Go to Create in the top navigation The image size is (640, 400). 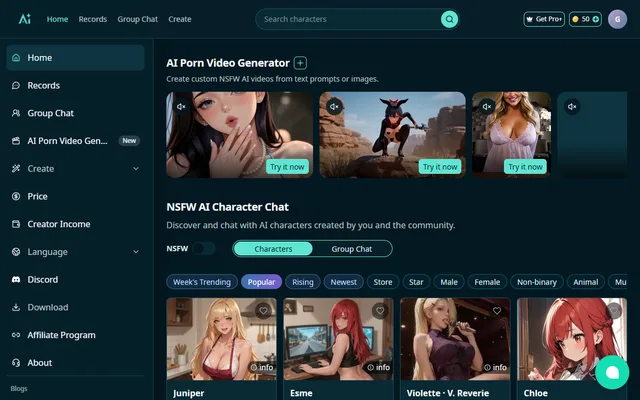pyautogui.click(x=180, y=19)
